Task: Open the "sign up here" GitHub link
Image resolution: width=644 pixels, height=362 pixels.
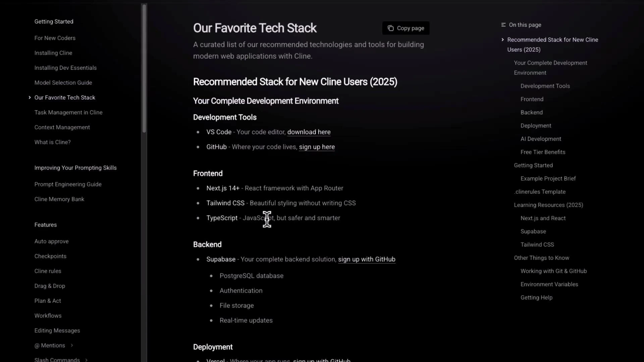Action: 317,147
